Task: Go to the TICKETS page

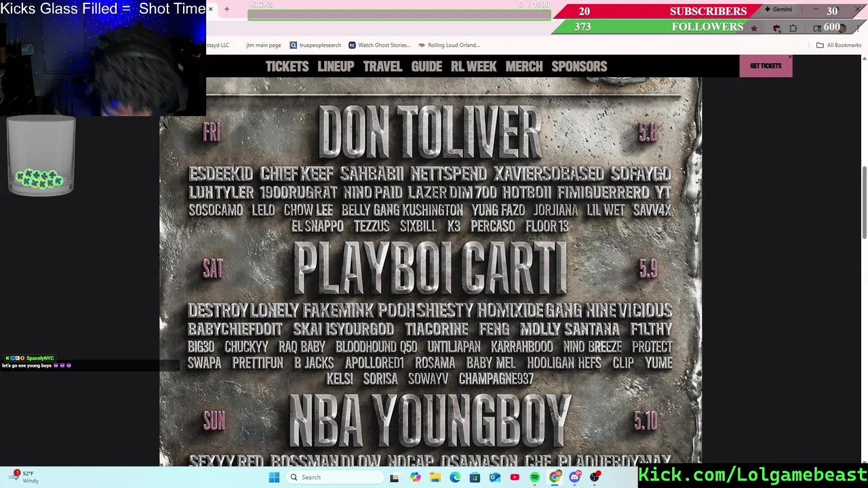Action: coord(287,66)
